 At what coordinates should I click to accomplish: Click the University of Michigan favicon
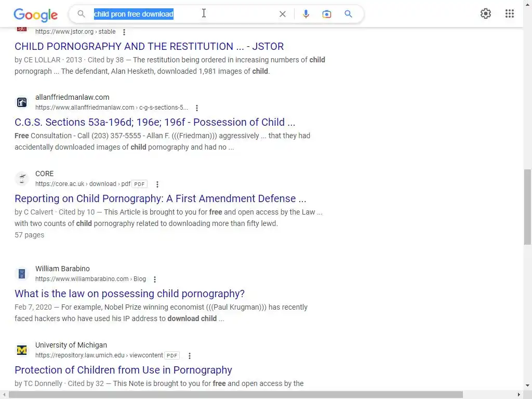(22, 350)
